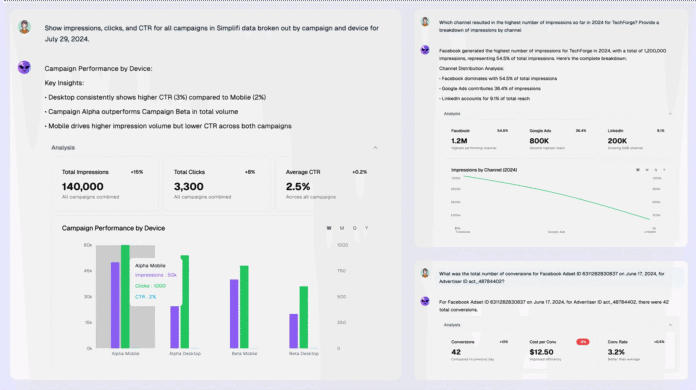Select the W range on Impressions by Channel chart
Viewport: 696px width, 390px height.
click(638, 170)
